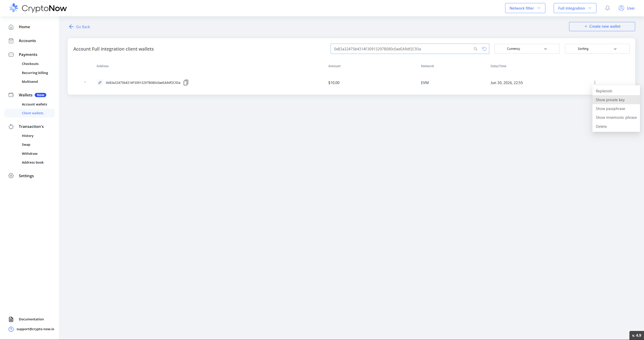Click the Wallets sidebar icon
Image resolution: width=644 pixels, height=340 pixels.
pyautogui.click(x=11, y=95)
